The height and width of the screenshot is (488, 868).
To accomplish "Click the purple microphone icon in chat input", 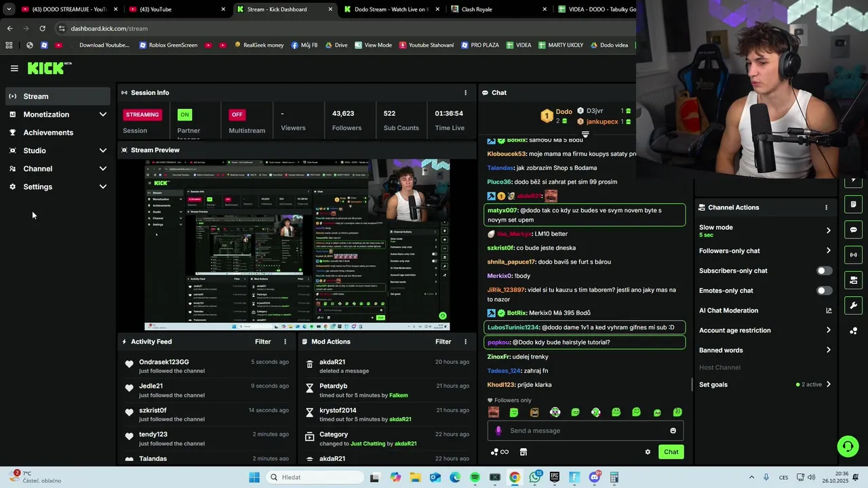I will (498, 431).
